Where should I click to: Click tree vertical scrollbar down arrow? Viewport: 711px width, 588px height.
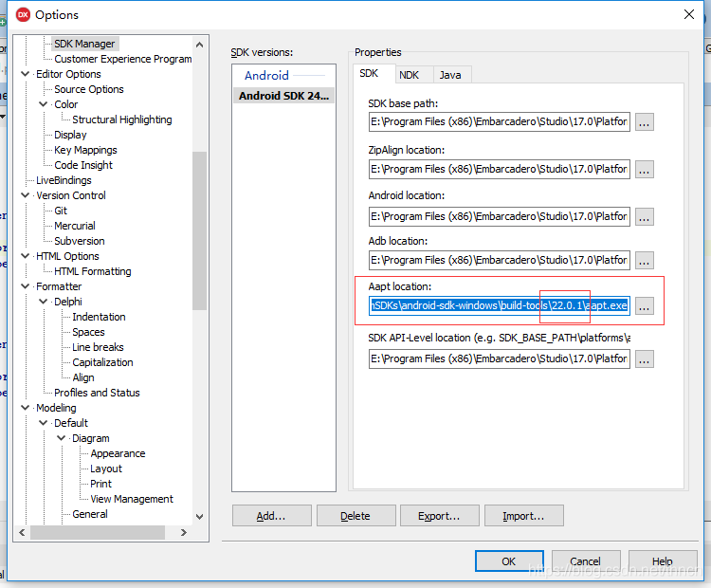point(199,516)
